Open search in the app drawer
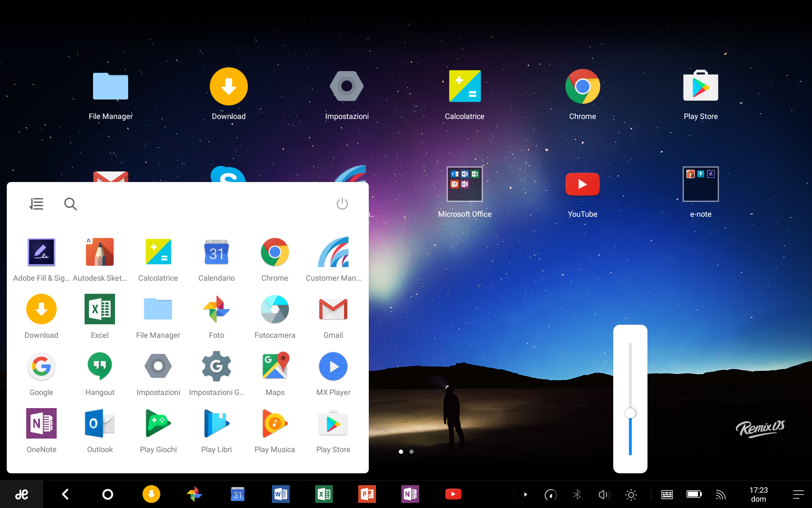Viewport: 812px width, 508px height. [x=71, y=204]
